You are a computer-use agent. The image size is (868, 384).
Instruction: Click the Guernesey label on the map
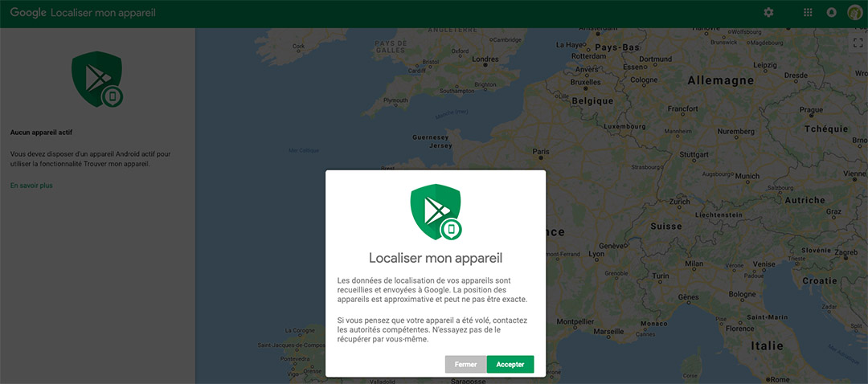tap(431, 137)
